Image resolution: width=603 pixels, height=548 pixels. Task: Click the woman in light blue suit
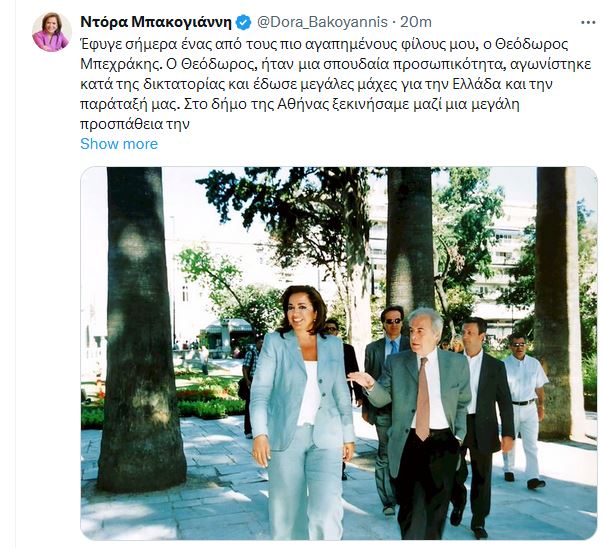tap(302, 411)
